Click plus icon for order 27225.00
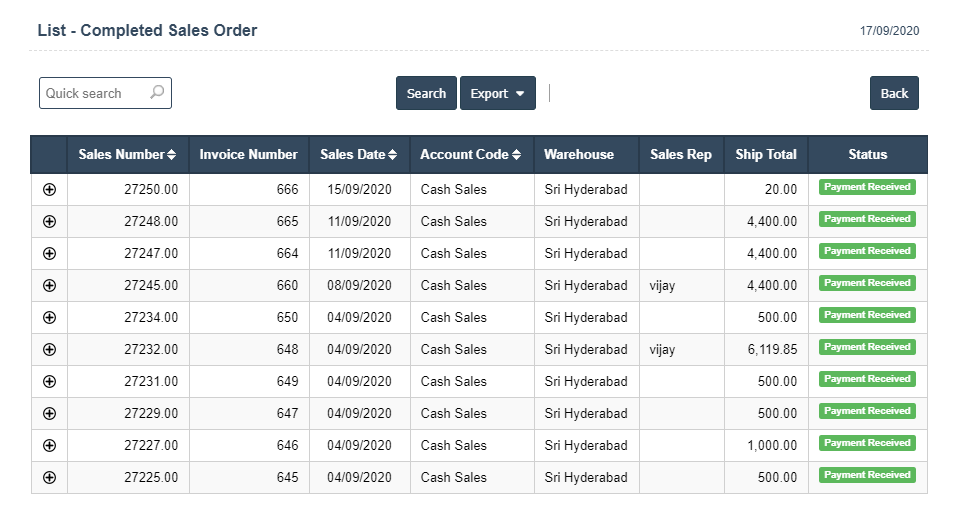This screenshot has height=509, width=960. coord(49,477)
